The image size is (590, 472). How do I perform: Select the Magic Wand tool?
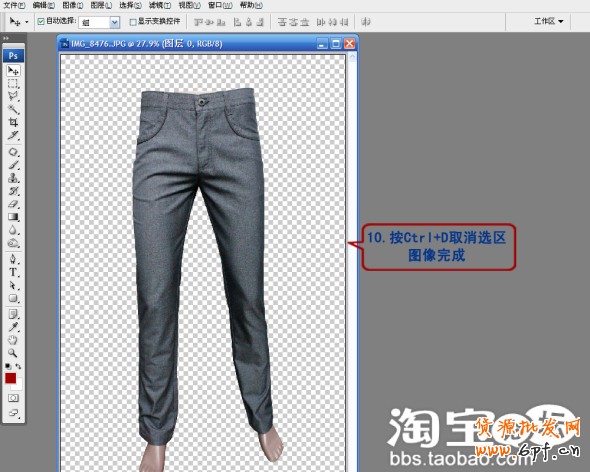(x=14, y=109)
